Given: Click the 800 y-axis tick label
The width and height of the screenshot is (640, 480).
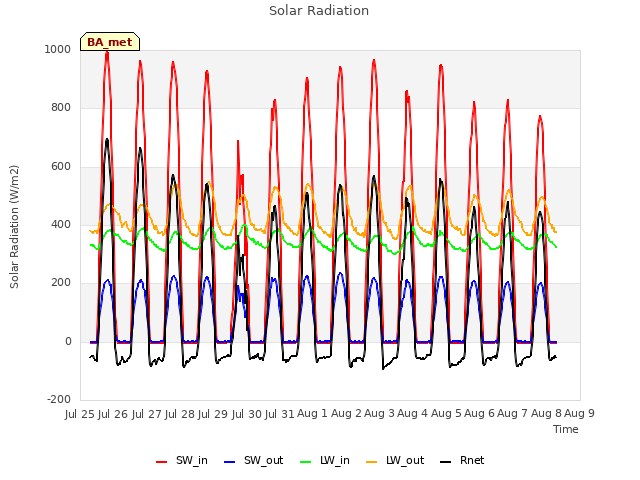Looking at the screenshot, I should coord(61,108).
